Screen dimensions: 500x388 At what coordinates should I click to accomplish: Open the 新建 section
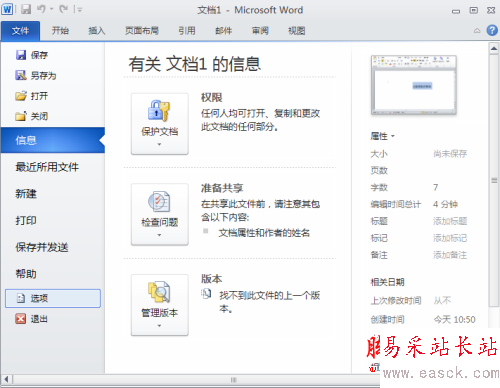click(x=26, y=194)
